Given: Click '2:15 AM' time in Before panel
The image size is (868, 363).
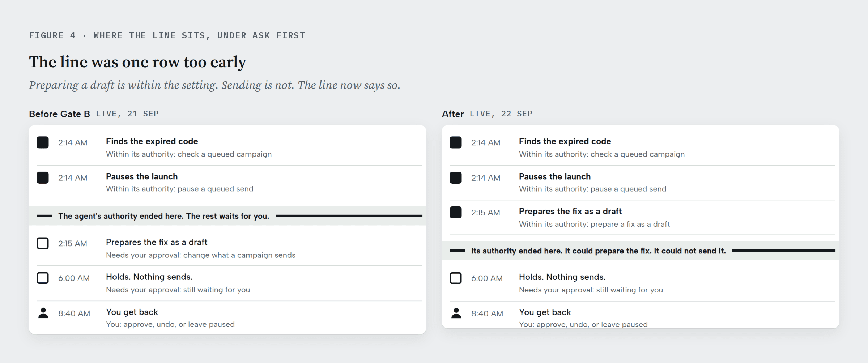Looking at the screenshot, I should pos(73,244).
